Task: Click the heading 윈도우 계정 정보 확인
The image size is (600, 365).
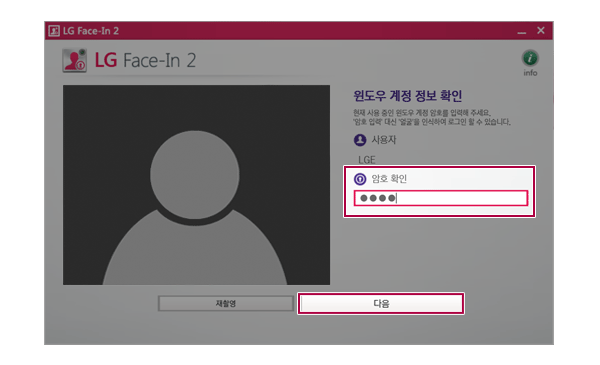Action: [408, 96]
